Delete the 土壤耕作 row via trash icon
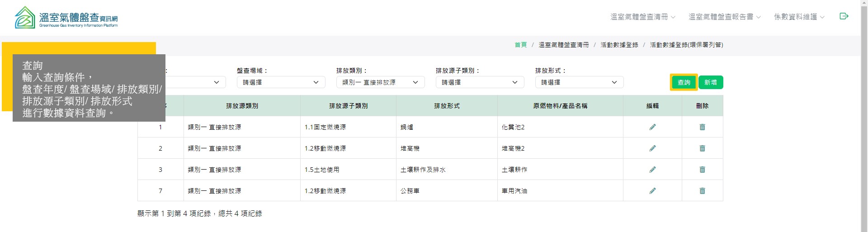The width and height of the screenshot is (868, 232). [x=702, y=170]
